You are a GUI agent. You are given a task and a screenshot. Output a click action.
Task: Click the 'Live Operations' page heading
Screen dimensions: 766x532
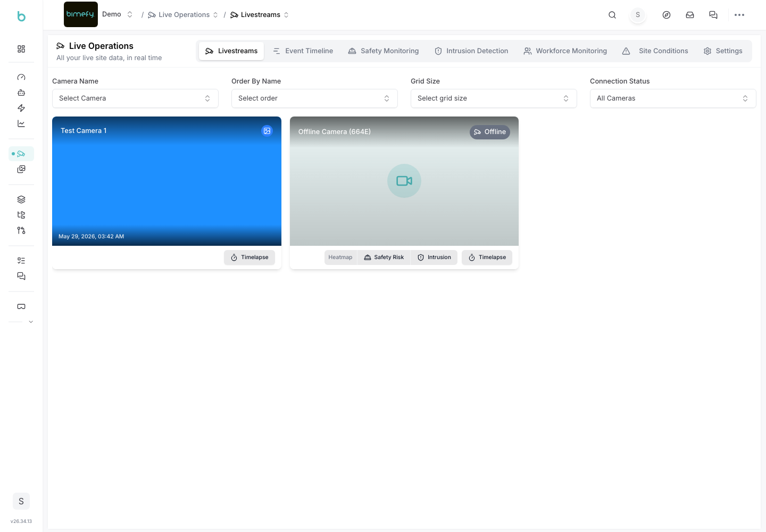pyautogui.click(x=101, y=46)
